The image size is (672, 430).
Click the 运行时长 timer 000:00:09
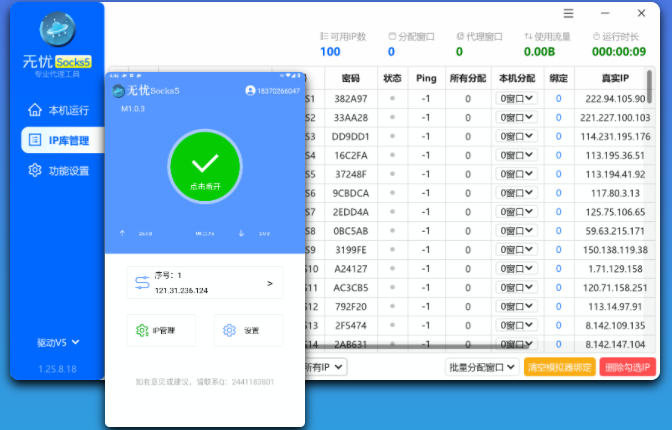coord(619,52)
